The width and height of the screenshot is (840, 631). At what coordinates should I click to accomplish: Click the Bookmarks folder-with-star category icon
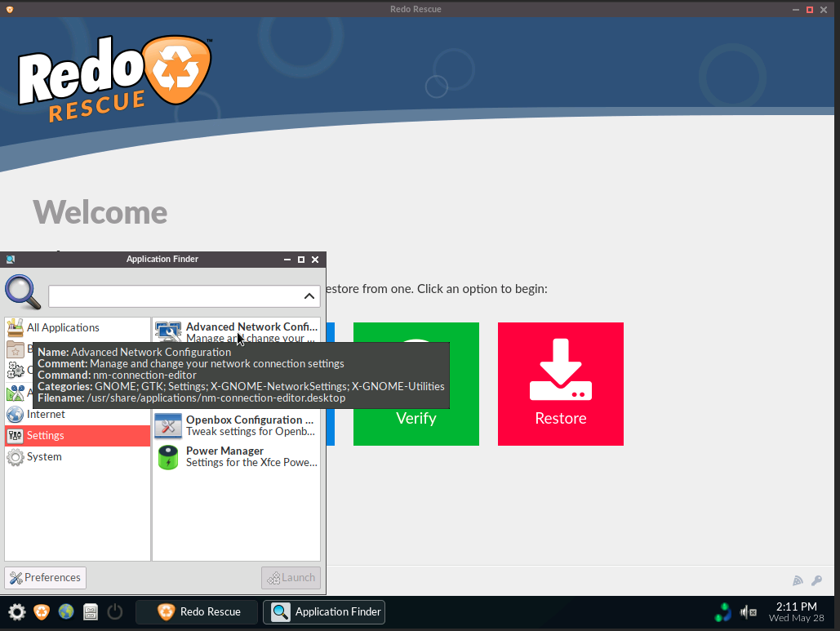pos(15,349)
